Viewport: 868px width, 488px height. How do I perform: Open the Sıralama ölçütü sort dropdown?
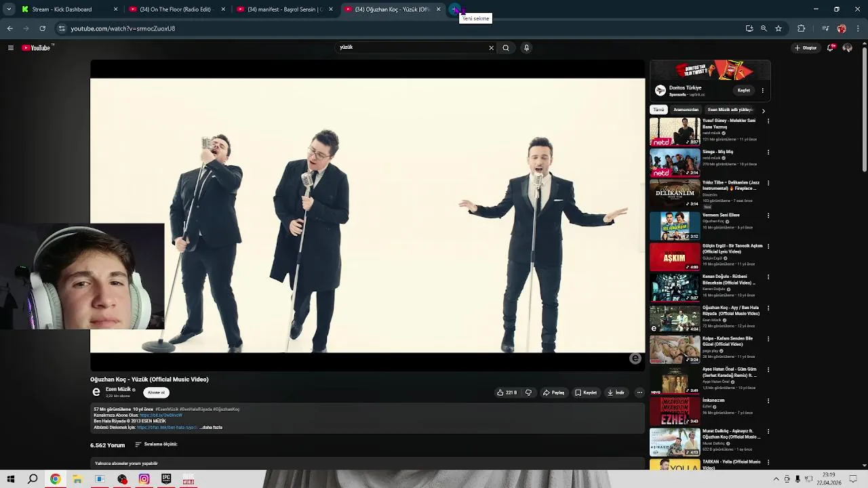tap(156, 445)
